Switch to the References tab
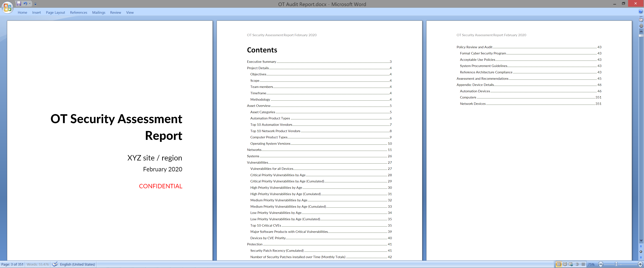Image resolution: width=644 pixels, height=268 pixels. 78,13
